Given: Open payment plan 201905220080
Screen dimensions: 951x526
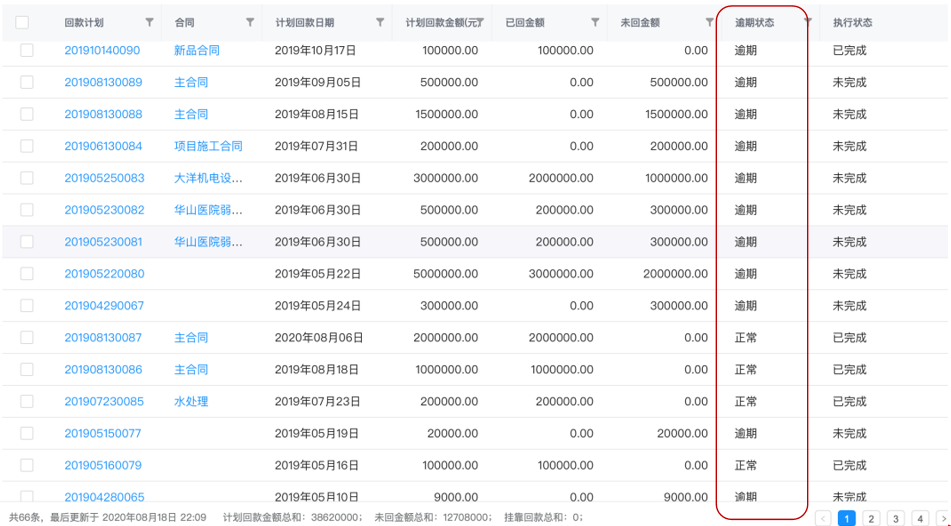Looking at the screenshot, I should (x=104, y=274).
